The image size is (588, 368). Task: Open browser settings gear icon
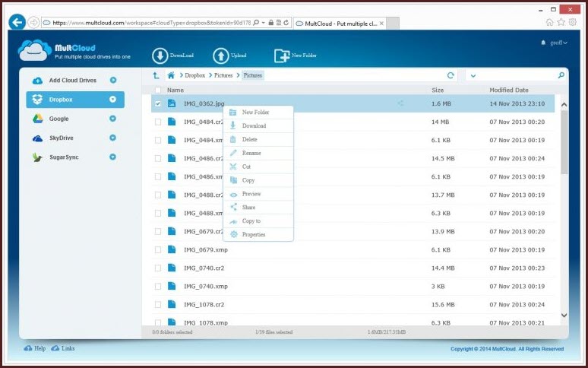click(573, 22)
